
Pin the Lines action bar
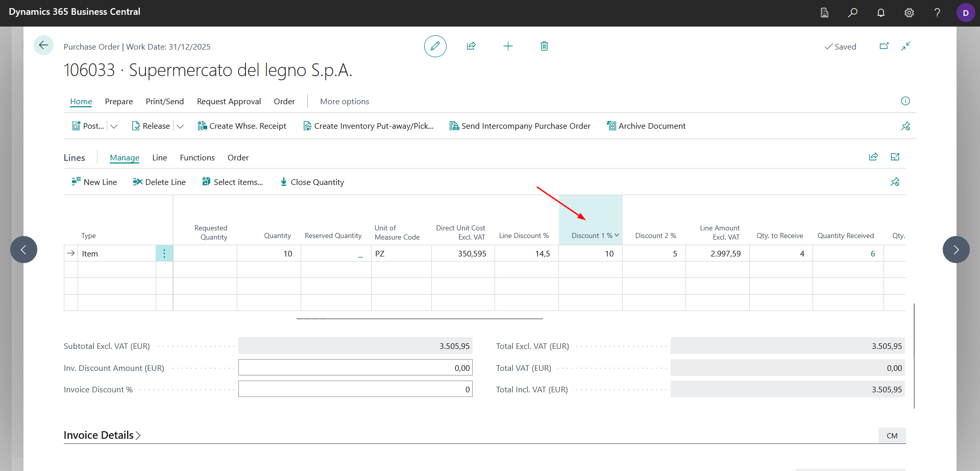[x=895, y=182]
